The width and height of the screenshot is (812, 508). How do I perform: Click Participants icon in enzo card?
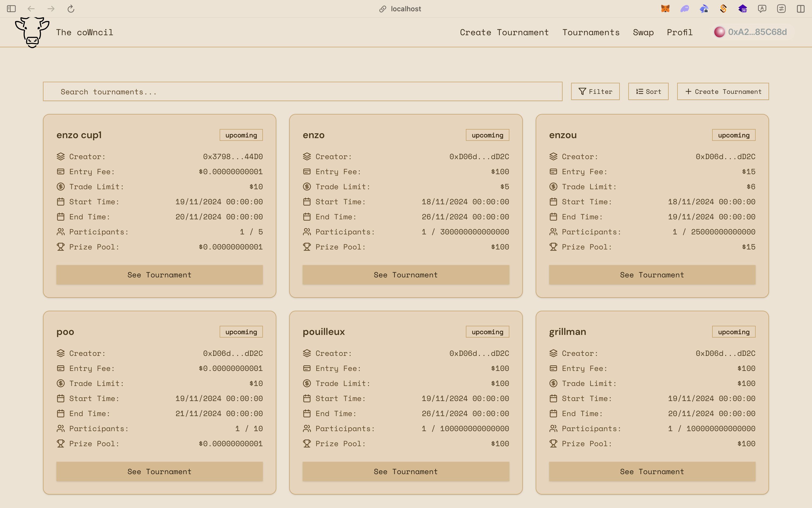pyautogui.click(x=307, y=232)
